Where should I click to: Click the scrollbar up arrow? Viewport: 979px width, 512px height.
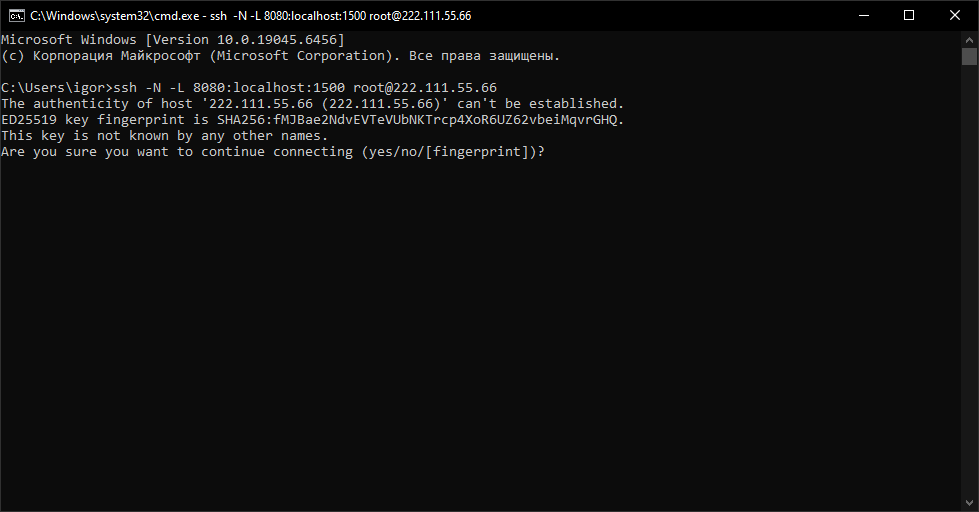[x=969, y=39]
